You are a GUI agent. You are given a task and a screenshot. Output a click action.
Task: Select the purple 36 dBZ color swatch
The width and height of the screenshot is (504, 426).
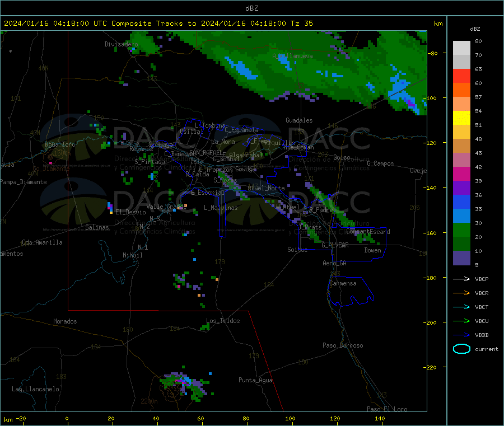(x=461, y=188)
